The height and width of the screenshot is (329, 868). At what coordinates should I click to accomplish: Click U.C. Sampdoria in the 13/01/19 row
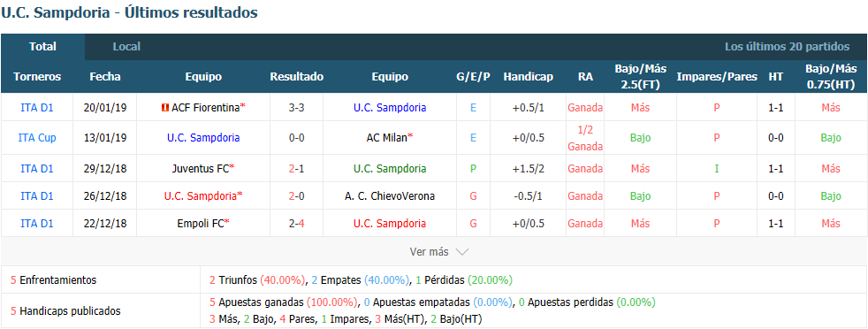point(203,138)
